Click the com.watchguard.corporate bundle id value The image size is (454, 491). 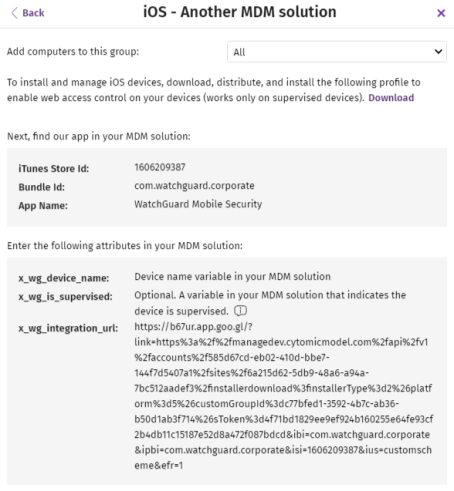[x=194, y=186]
